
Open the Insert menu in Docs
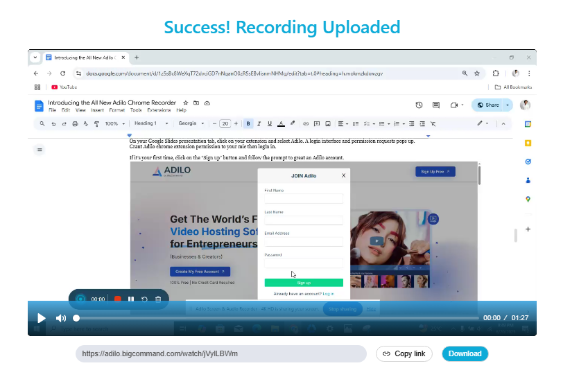point(98,110)
